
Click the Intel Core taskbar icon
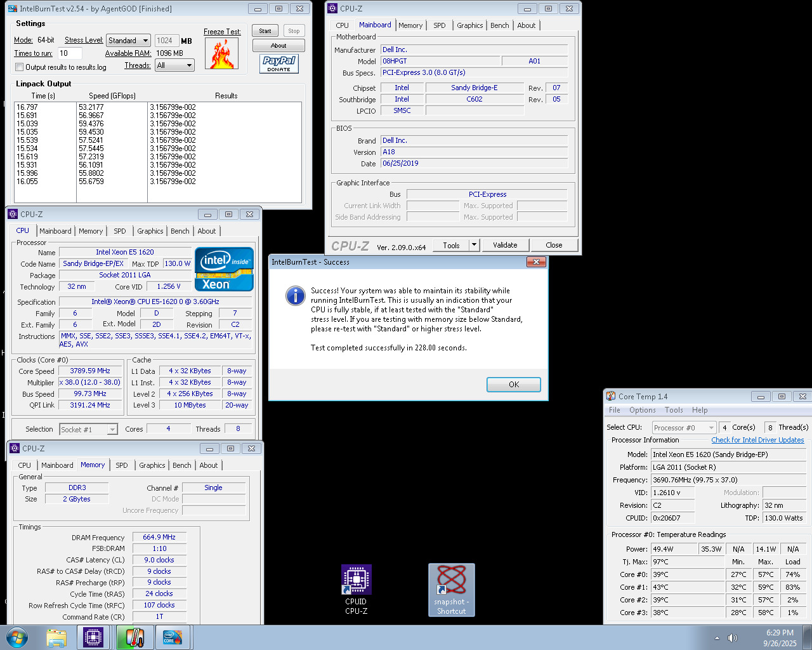[172, 637]
